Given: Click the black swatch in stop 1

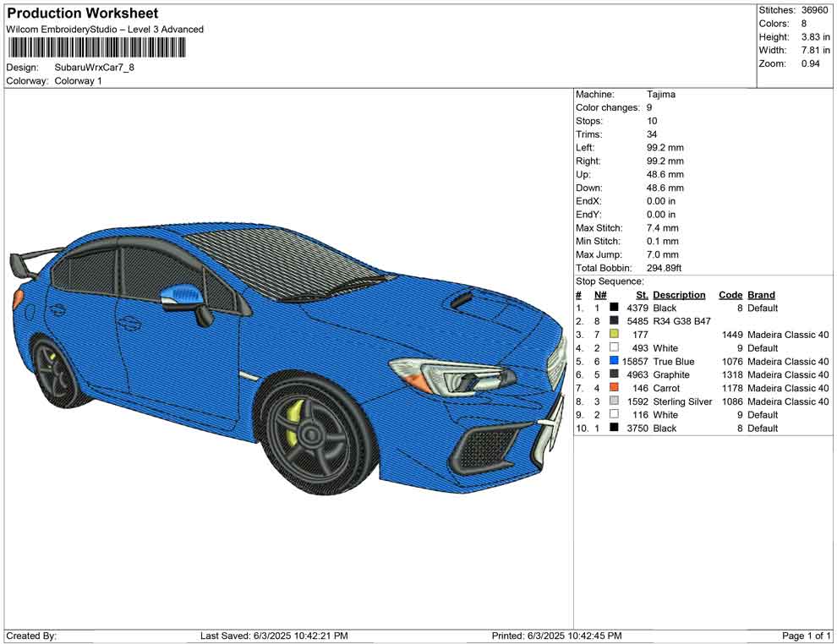Looking at the screenshot, I should click(x=614, y=308).
